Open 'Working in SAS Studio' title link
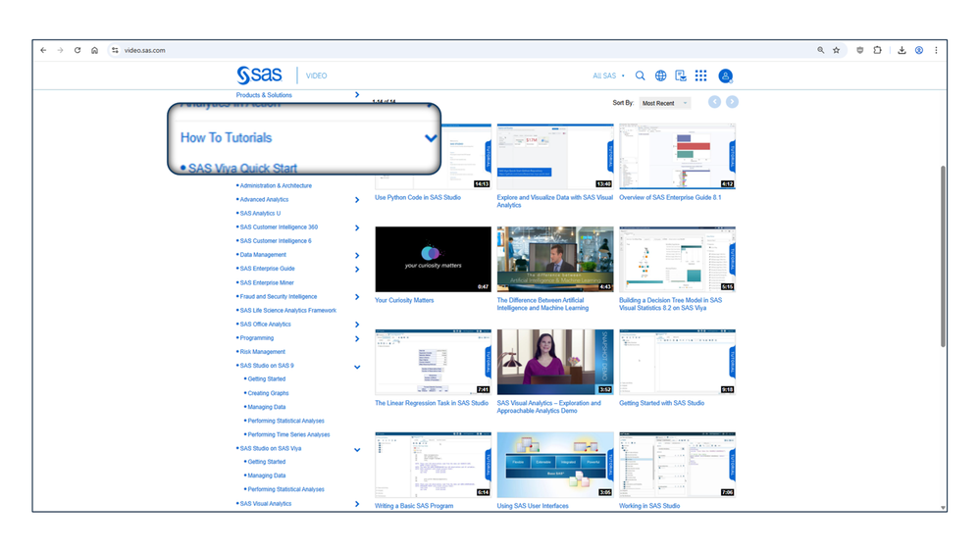 coord(649,506)
